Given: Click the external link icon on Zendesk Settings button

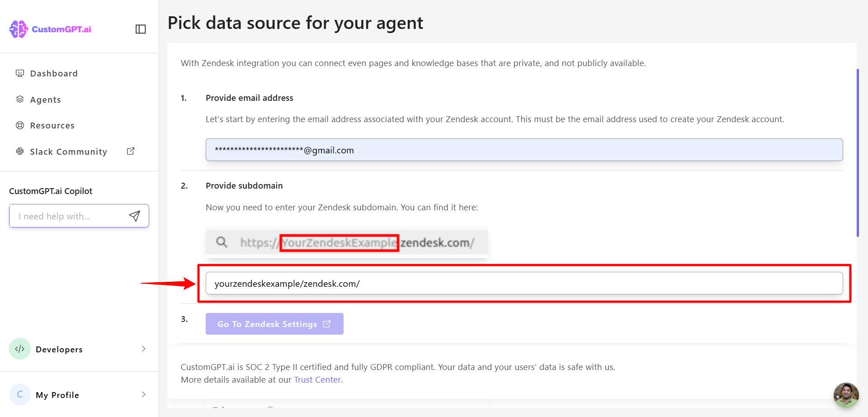Looking at the screenshot, I should pyautogui.click(x=327, y=324).
